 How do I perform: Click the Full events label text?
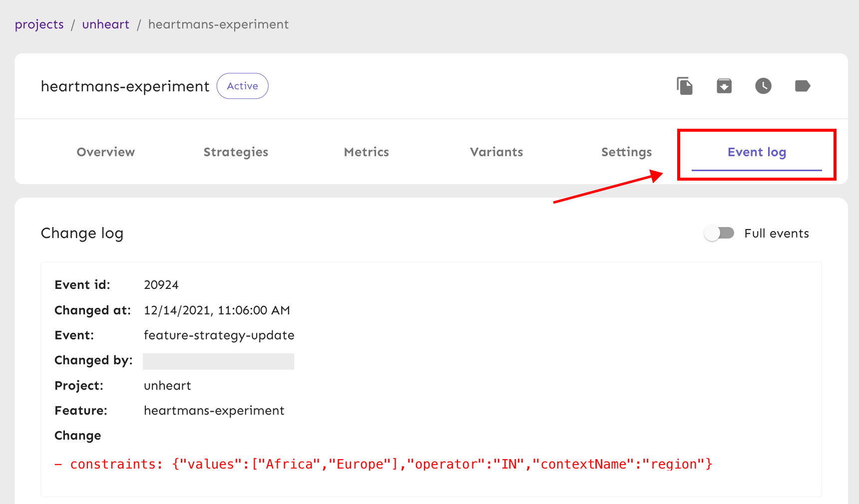[776, 234]
